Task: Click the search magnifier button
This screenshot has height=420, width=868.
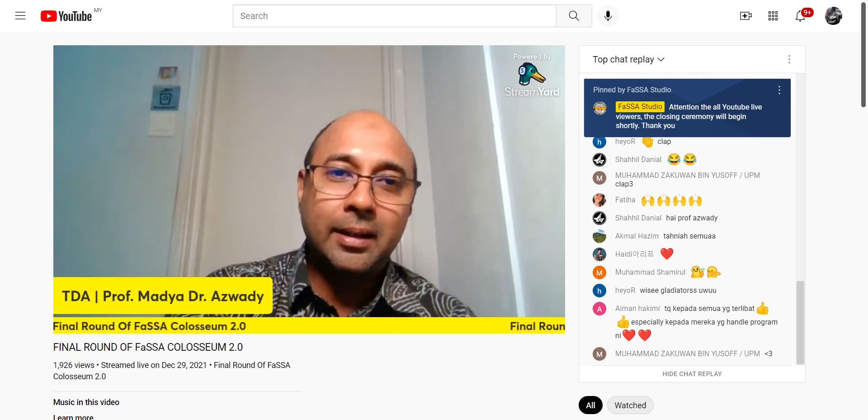Action: coord(574,16)
